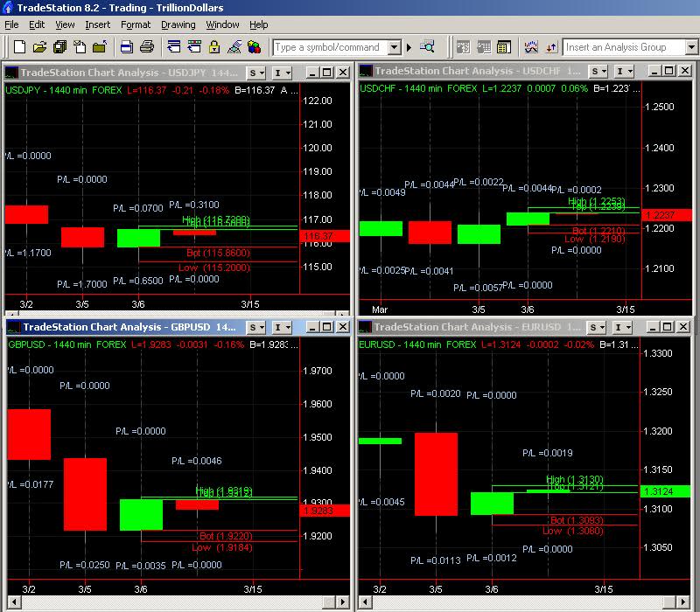Click the 1.2237 last price label on USDCHF
Screen dimensions: 700x612
click(x=667, y=215)
